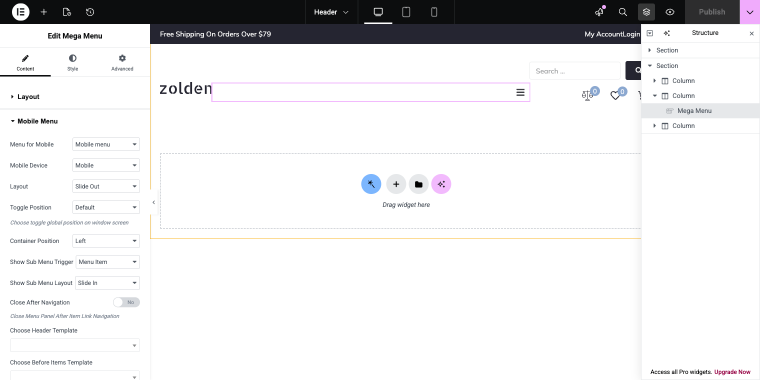The height and width of the screenshot is (380, 760).
Task: Switch to the Advanced tab
Action: point(122,63)
